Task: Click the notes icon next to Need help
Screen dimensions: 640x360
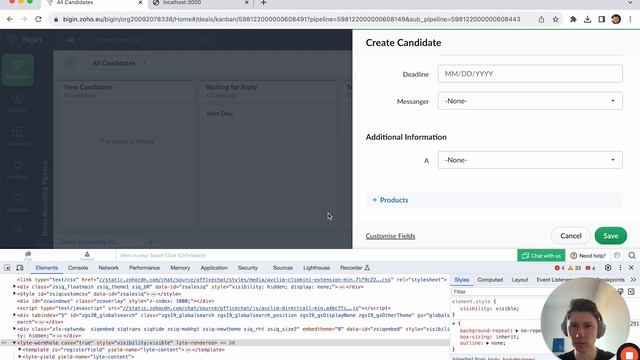Action: 617,256
